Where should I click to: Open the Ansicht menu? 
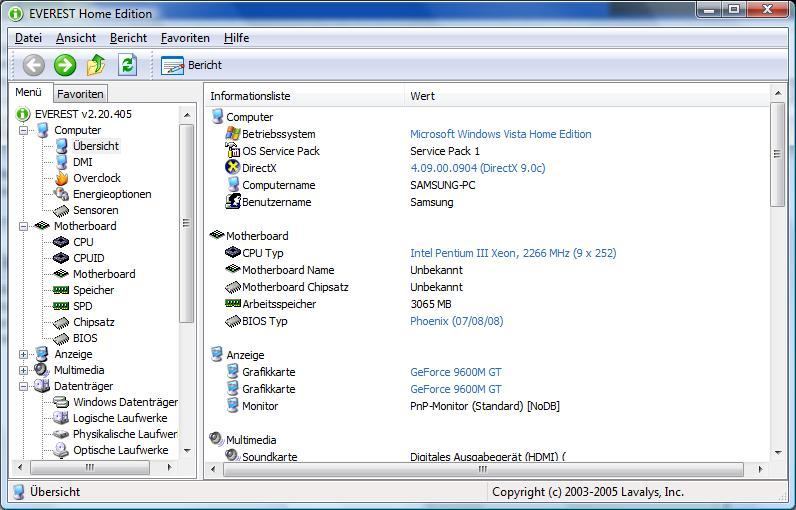[76, 38]
